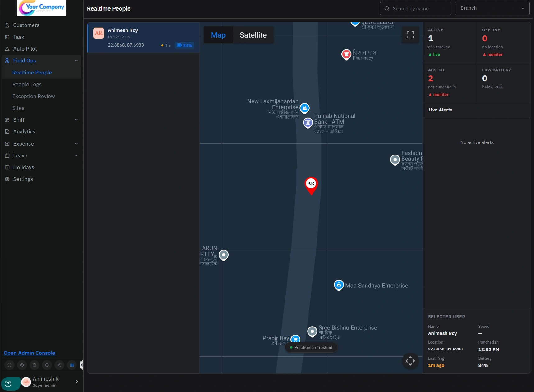Click the refresh sync icon in sidebar footer
534x392 pixels.
tap(47, 365)
